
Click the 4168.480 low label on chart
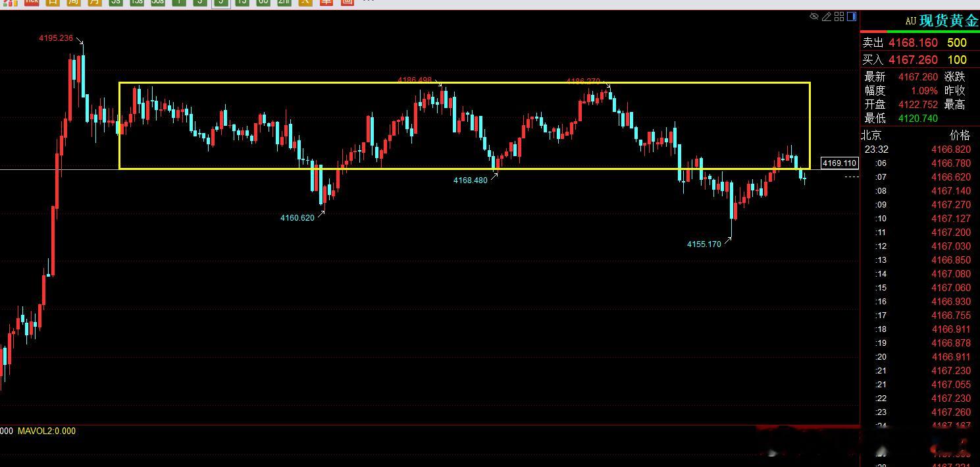(471, 180)
